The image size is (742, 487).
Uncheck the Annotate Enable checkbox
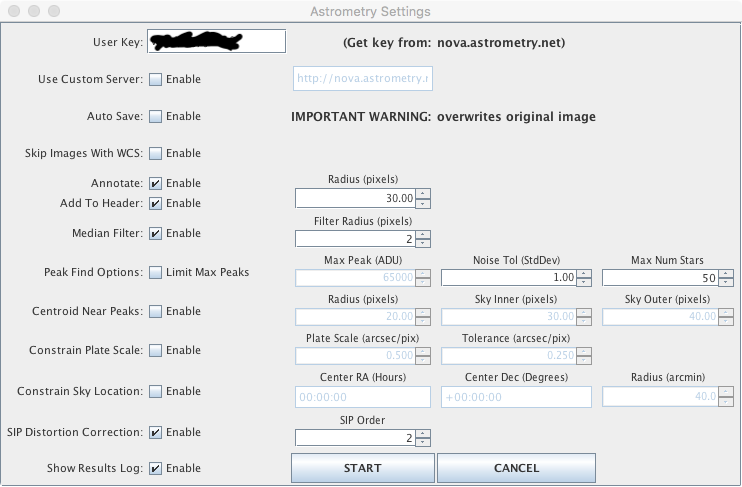(x=155, y=183)
